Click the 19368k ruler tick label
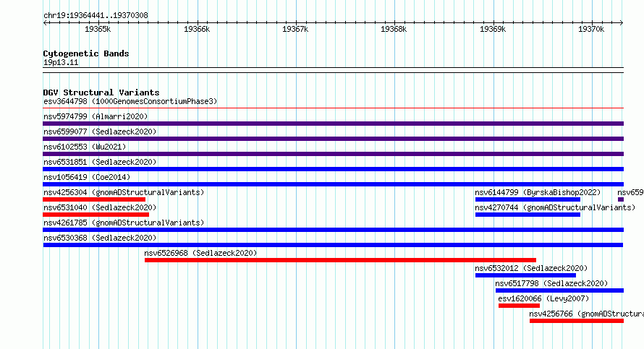 coord(394,29)
